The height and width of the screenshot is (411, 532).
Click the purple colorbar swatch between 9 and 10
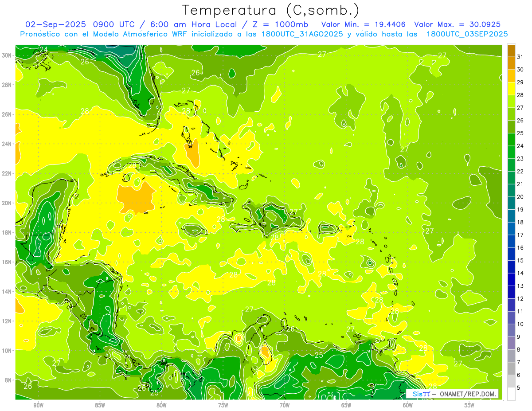tap(511, 330)
